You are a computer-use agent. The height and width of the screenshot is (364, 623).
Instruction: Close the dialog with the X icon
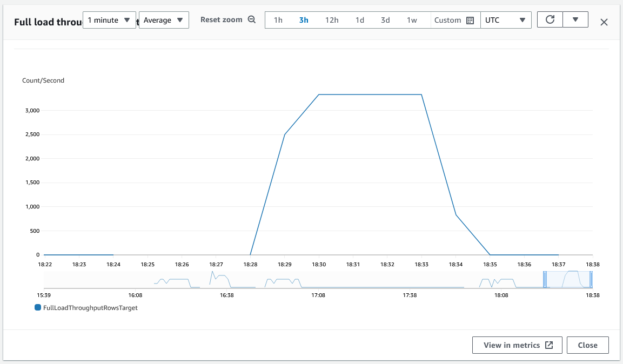click(604, 22)
